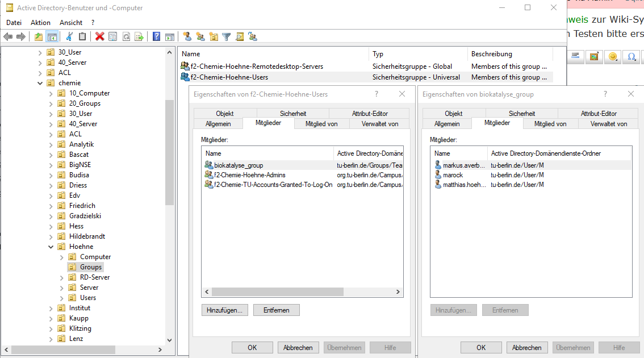Screen dimensions: 644x358
Task: Expand the 10_Computer node under chemie
Action: [x=51, y=93]
